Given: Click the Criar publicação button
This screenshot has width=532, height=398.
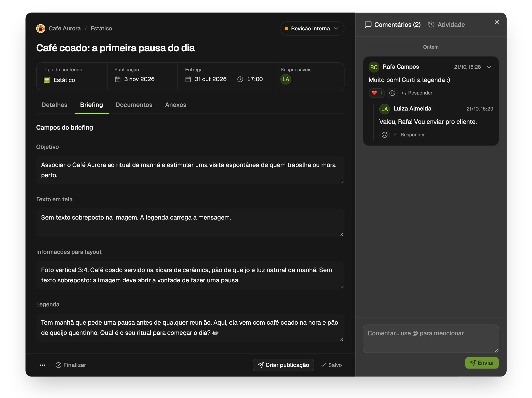Looking at the screenshot, I should 283,365.
